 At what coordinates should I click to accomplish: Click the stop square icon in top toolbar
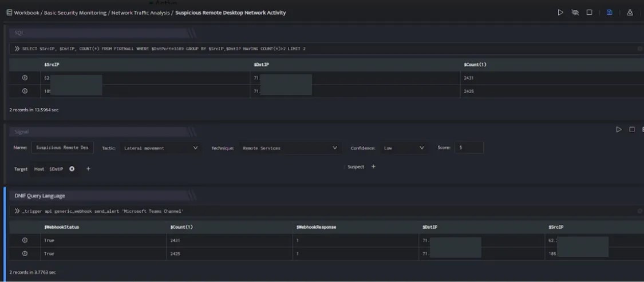click(x=590, y=13)
